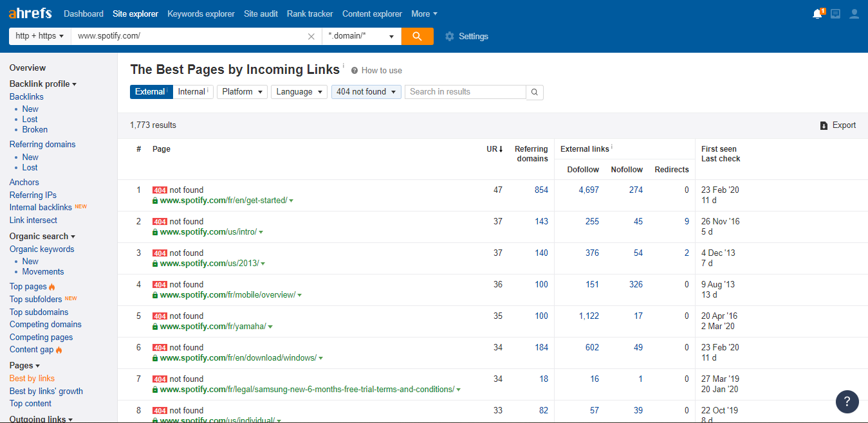Expand the caret next to get-started URL

[x=291, y=200]
